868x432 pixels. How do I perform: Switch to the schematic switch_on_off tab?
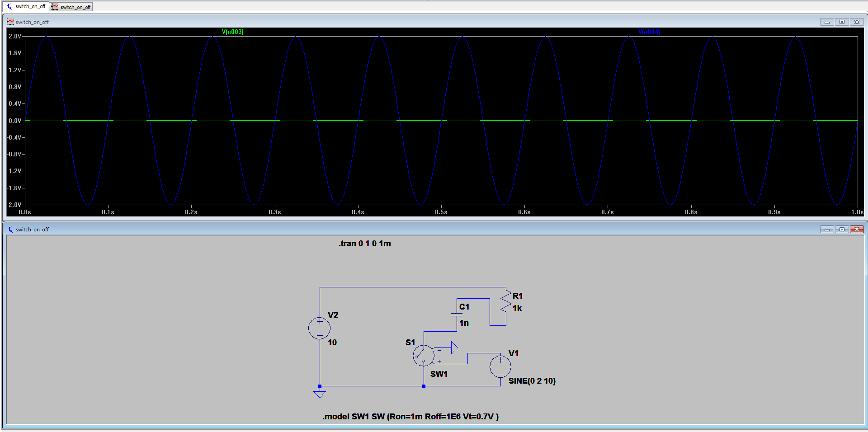[26, 6]
